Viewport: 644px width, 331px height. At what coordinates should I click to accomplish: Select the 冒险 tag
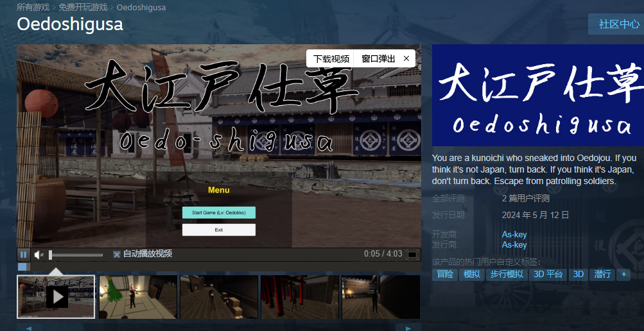click(445, 275)
